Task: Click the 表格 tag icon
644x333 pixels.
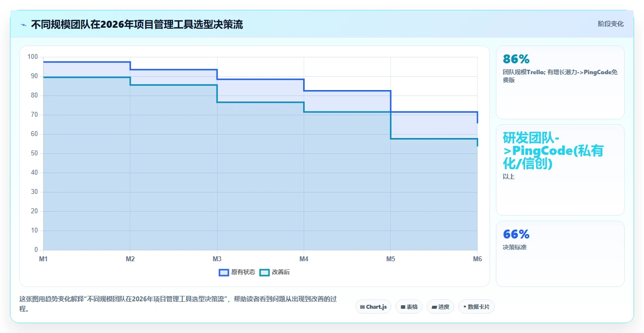Action: pos(403,307)
